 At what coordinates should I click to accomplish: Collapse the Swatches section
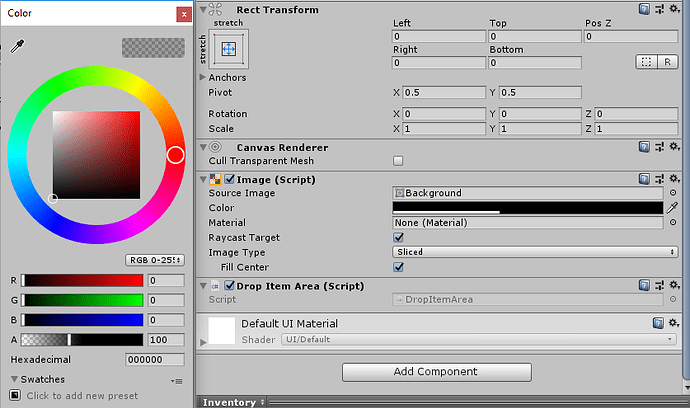tap(14, 379)
